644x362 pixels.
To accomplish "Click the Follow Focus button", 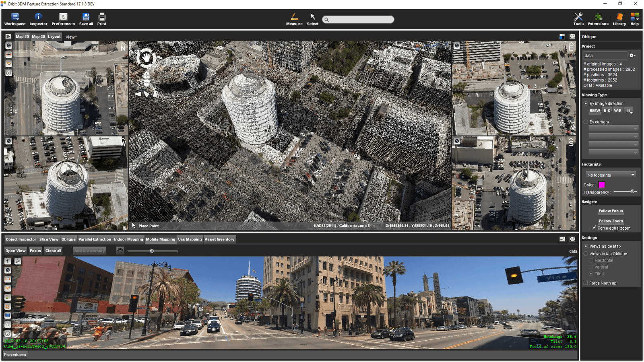I will pyautogui.click(x=611, y=211).
